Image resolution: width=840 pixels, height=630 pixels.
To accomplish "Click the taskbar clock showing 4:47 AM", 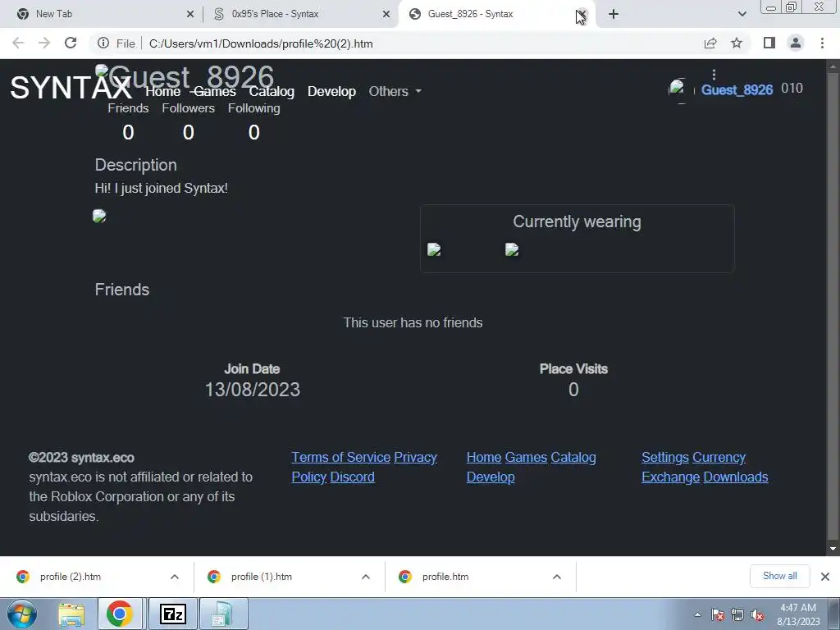I will (x=798, y=614).
